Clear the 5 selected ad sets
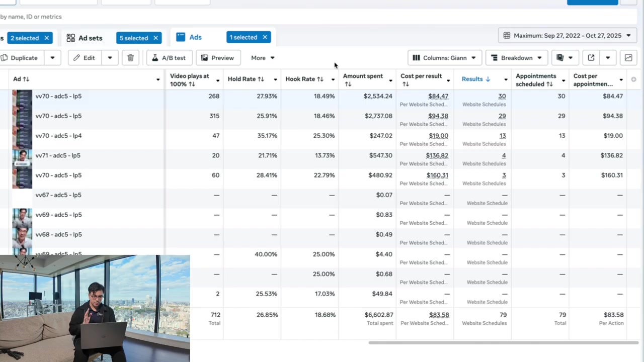This screenshot has height=362, width=644. pos(155,38)
